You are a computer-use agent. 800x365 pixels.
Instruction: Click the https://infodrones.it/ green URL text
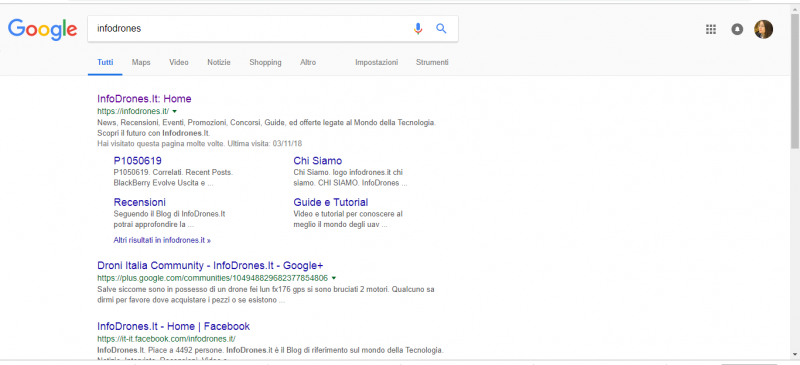tap(133, 111)
